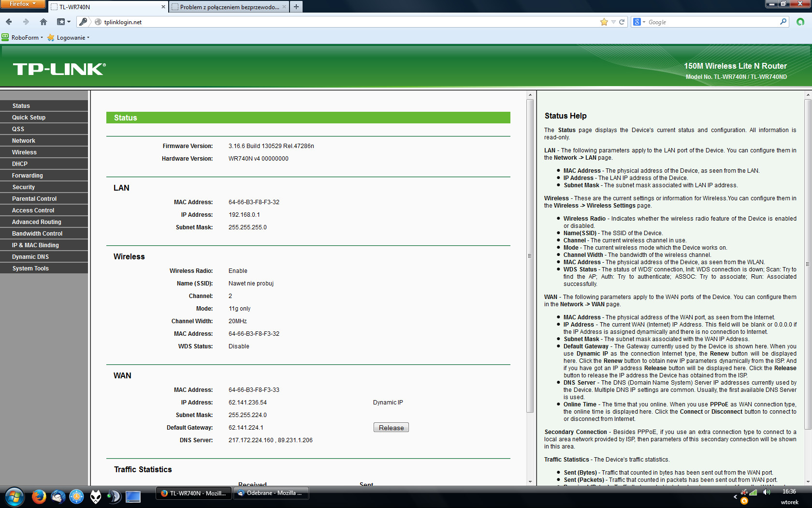Click the volume icon in system tray

coord(767,492)
